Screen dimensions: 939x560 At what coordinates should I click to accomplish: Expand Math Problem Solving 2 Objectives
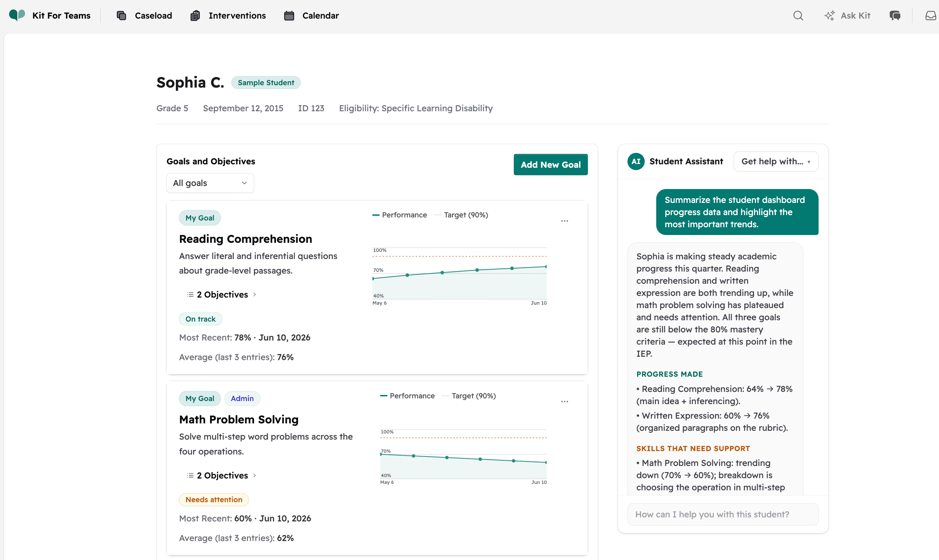click(x=222, y=475)
